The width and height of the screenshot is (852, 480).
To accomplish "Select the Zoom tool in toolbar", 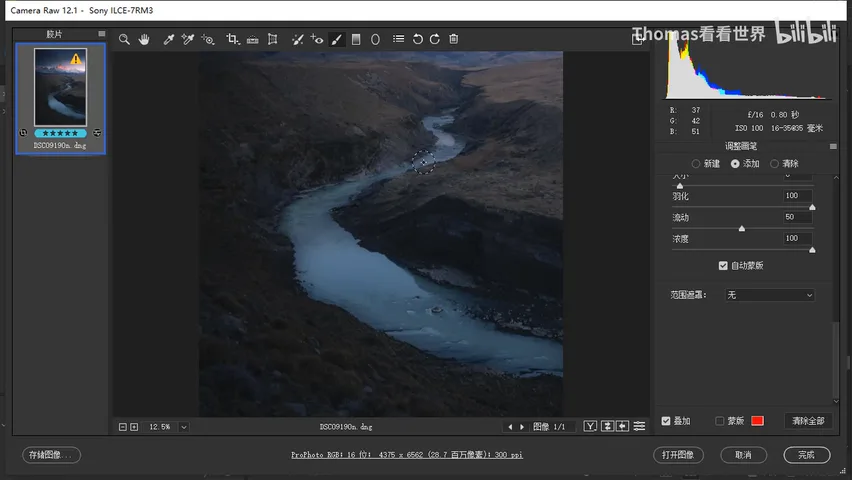I will pyautogui.click(x=124, y=39).
